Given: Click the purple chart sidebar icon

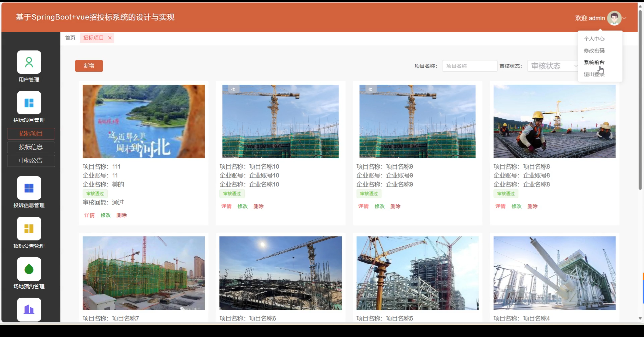Looking at the screenshot, I should [29, 309].
